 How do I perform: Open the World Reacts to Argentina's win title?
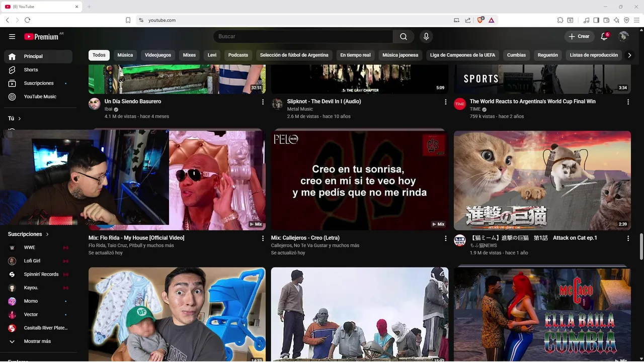(x=533, y=102)
